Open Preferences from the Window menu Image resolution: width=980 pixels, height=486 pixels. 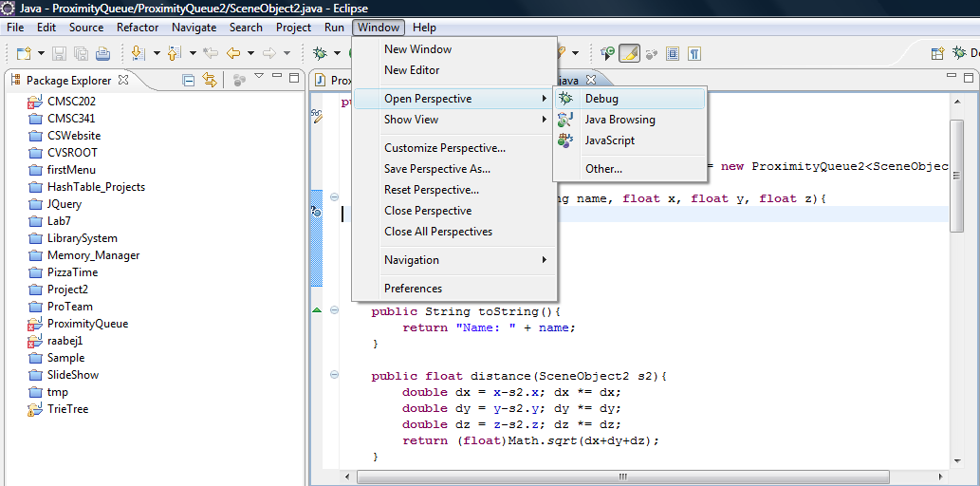pyautogui.click(x=454, y=289)
